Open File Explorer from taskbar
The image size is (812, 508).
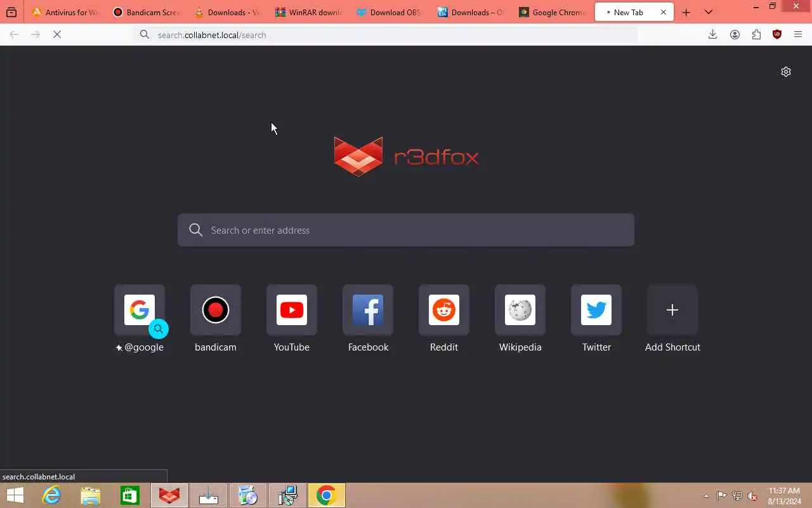tap(91, 495)
